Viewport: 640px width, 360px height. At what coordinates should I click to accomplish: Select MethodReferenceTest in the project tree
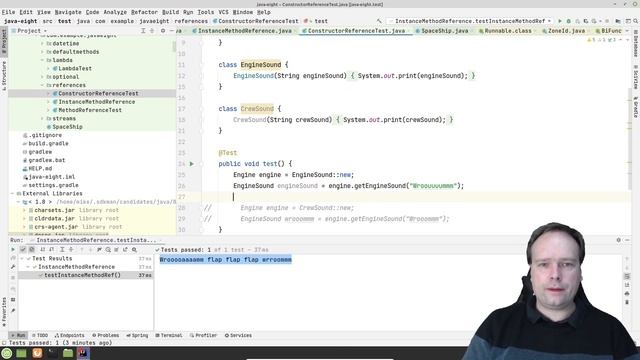[x=90, y=110]
